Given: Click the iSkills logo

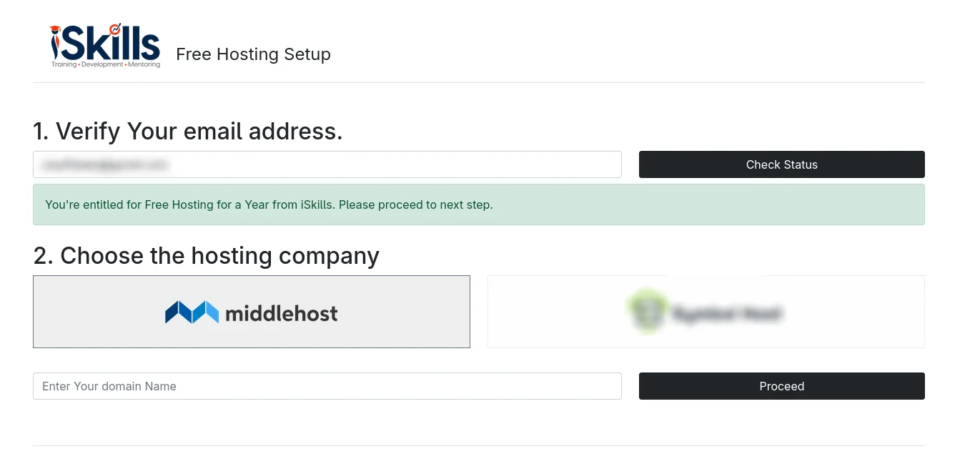Looking at the screenshot, I should pyautogui.click(x=105, y=44).
